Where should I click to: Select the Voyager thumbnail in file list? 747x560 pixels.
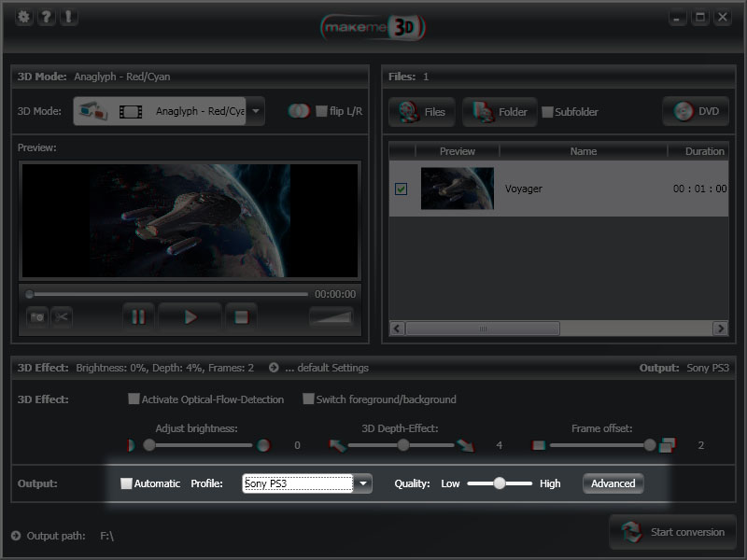coord(458,189)
